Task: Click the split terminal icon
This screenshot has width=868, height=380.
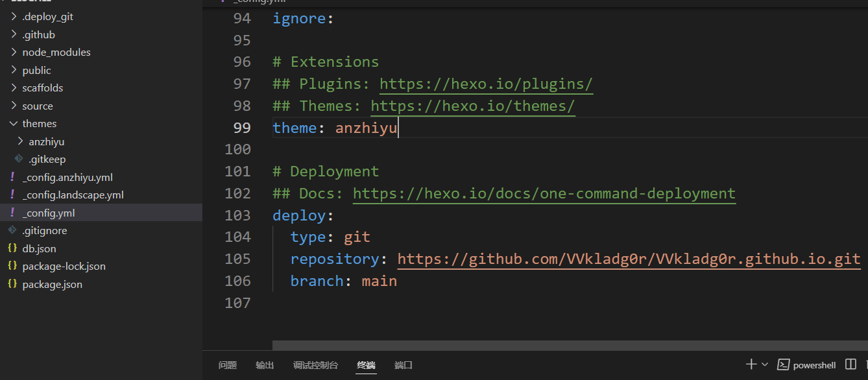Action: pyautogui.click(x=851, y=364)
